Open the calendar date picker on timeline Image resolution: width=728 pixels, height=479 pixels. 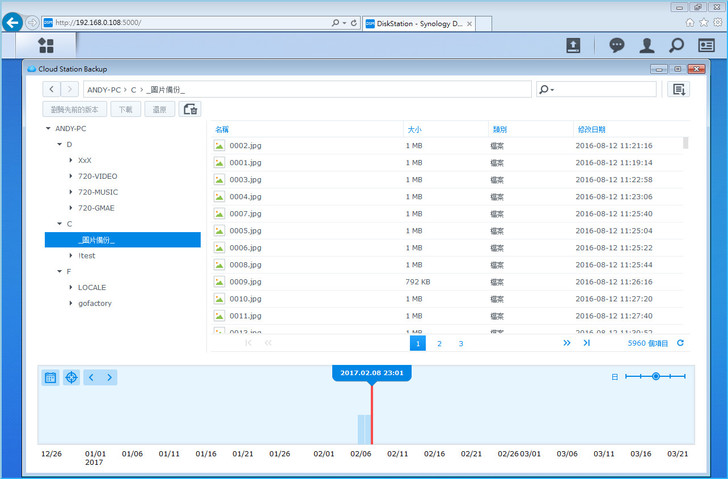[x=50, y=377]
